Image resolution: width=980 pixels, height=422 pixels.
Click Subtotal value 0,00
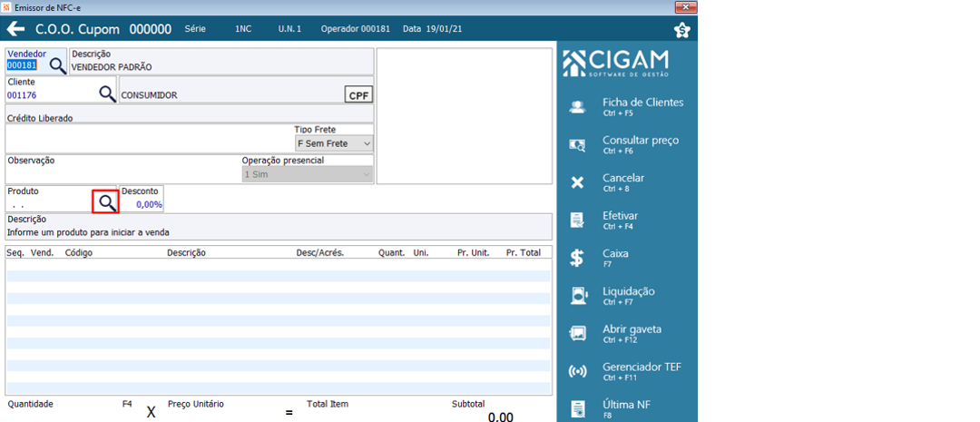[x=501, y=417]
